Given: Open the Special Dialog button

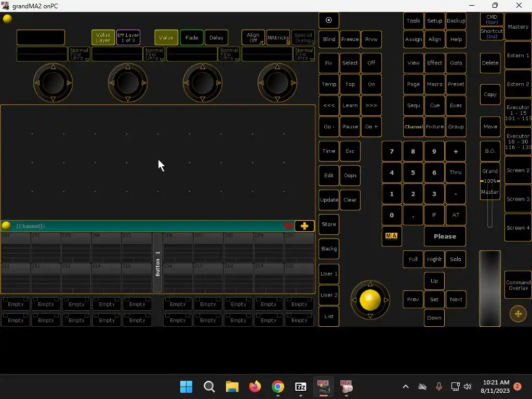Looking at the screenshot, I should pos(303,37).
